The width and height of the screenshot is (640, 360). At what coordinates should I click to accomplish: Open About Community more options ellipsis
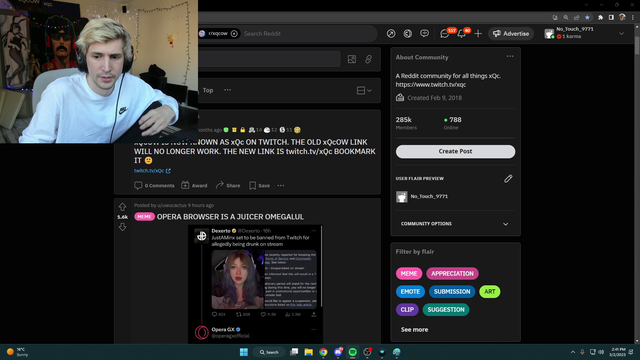(x=510, y=56)
